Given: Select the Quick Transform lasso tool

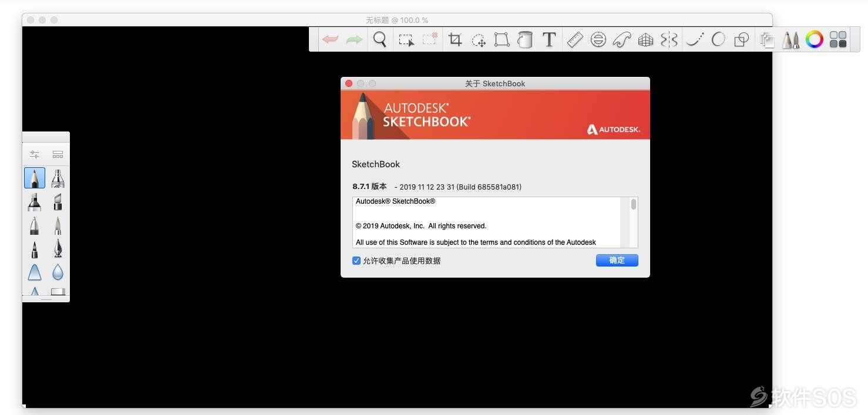Looking at the screenshot, I should click(479, 40).
